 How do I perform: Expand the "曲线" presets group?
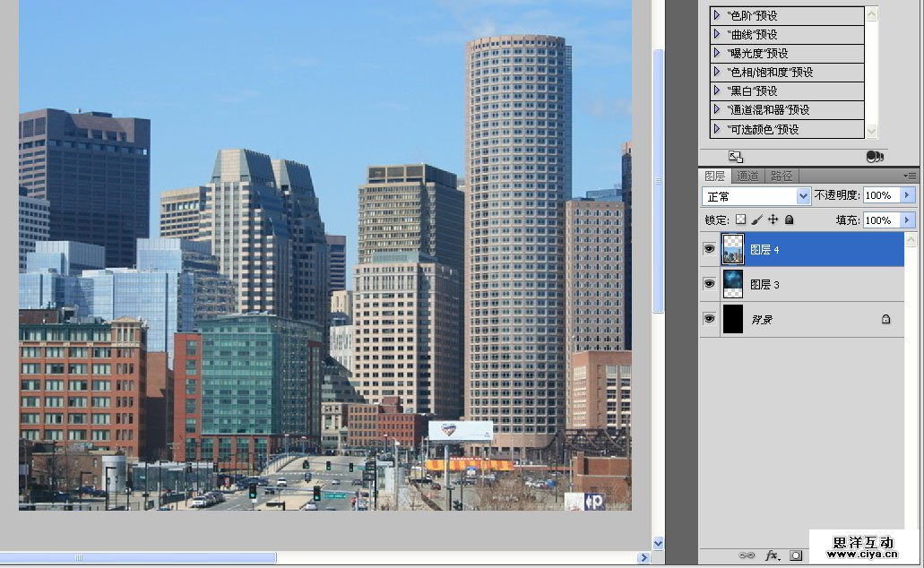click(x=717, y=34)
